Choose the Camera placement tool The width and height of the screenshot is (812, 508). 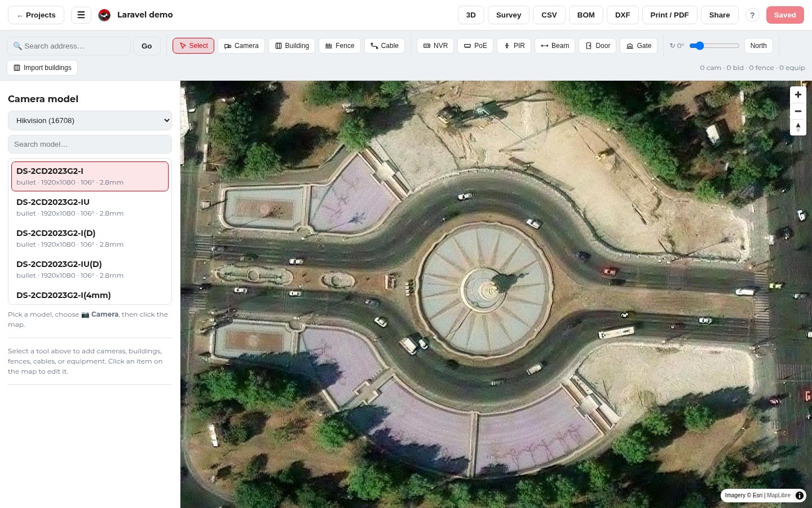coord(241,46)
